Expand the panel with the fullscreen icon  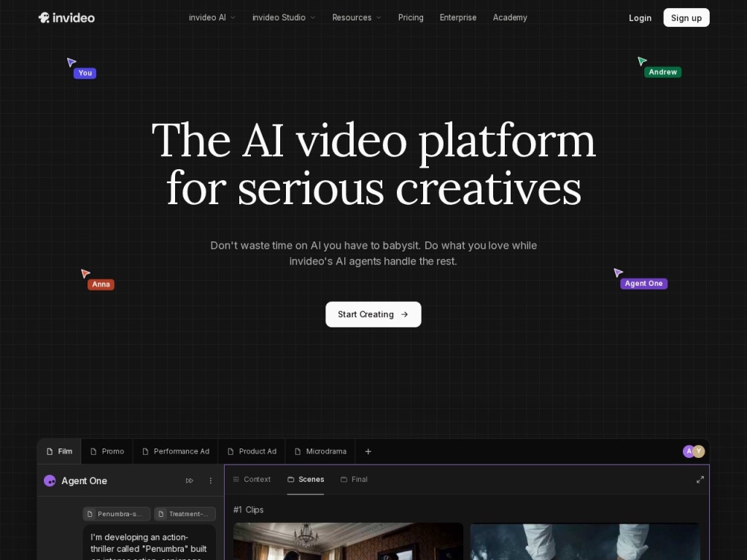(x=700, y=480)
